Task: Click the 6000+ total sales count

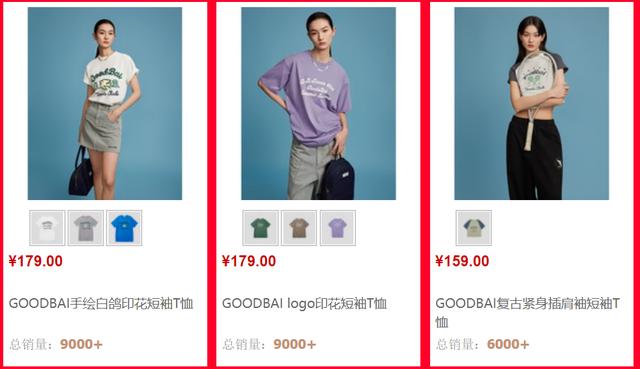Action: (x=508, y=344)
